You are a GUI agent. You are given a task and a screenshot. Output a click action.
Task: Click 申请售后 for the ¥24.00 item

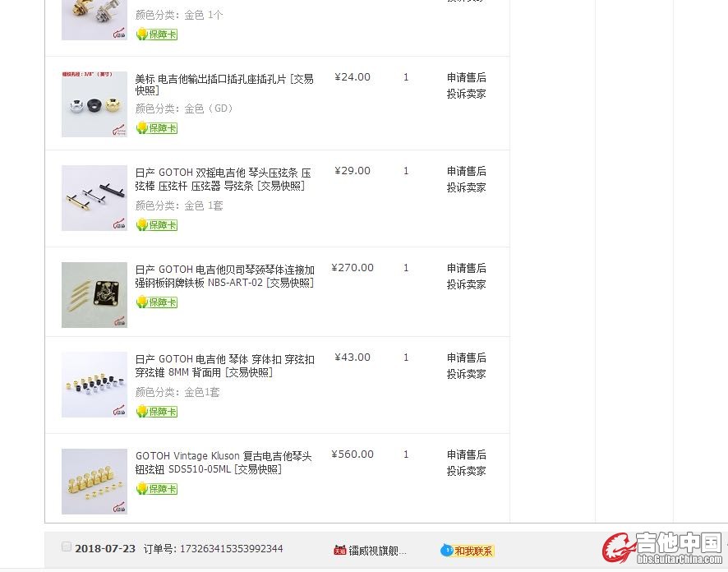(x=466, y=77)
